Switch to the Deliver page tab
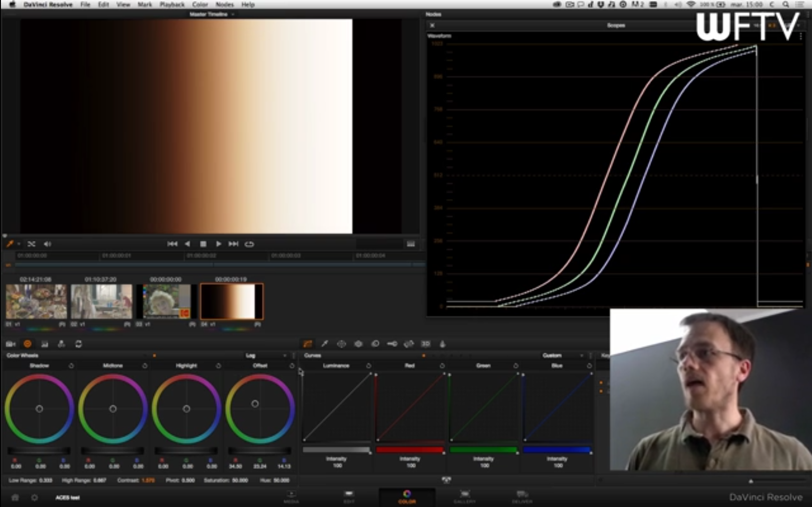 point(522,497)
